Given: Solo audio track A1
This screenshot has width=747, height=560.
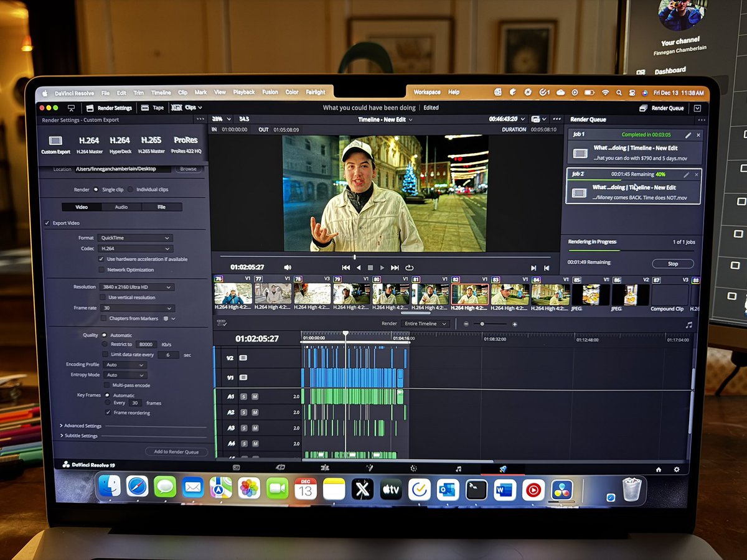Looking at the screenshot, I should (x=244, y=396).
